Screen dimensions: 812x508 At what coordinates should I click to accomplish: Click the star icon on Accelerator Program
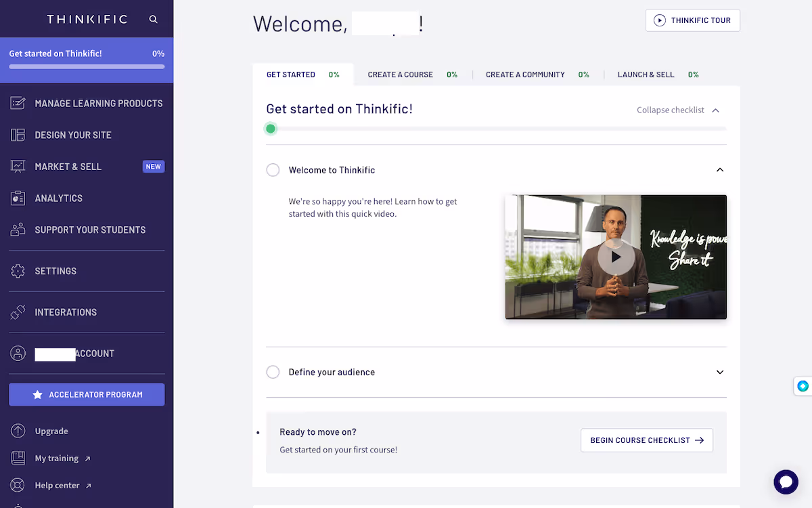click(x=37, y=395)
